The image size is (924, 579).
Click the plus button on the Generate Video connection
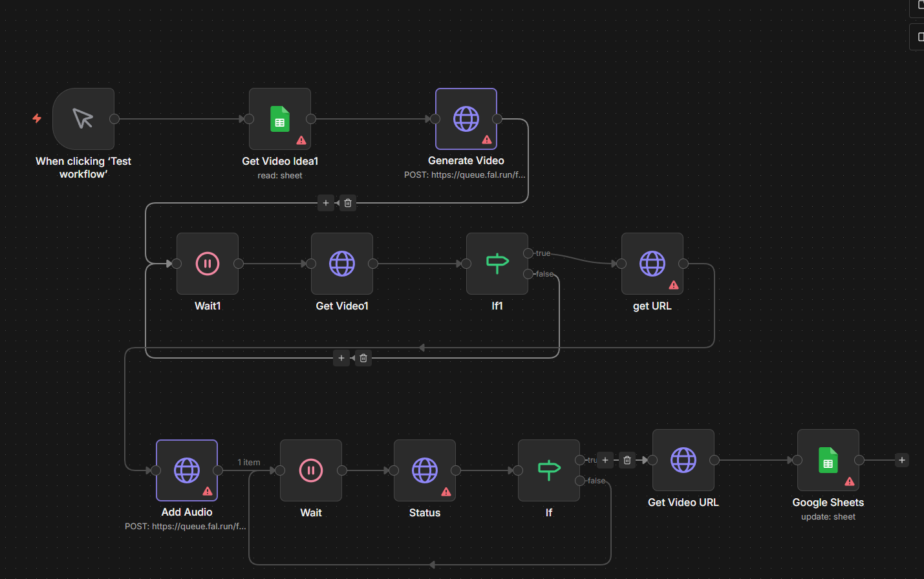[326, 202]
